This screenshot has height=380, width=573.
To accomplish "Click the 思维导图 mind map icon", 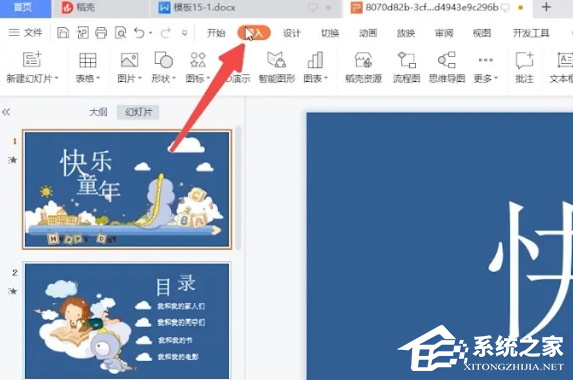I will point(447,60).
